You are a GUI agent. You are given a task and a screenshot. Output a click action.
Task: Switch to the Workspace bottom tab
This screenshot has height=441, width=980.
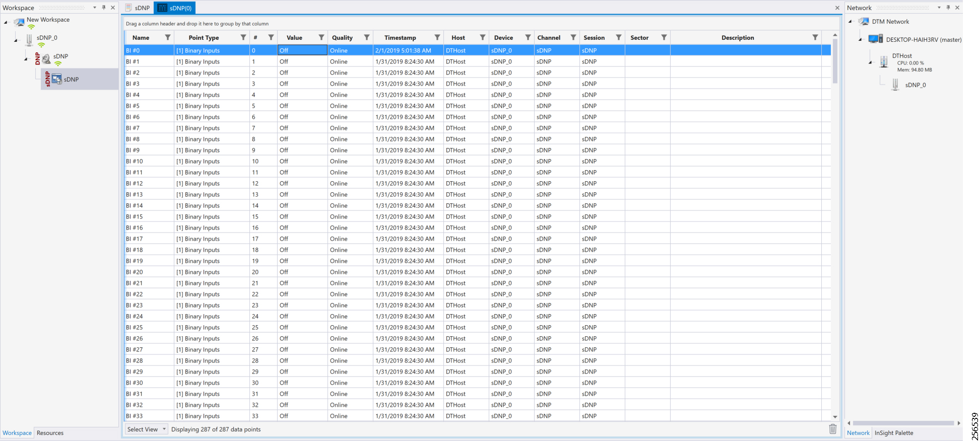pos(17,433)
